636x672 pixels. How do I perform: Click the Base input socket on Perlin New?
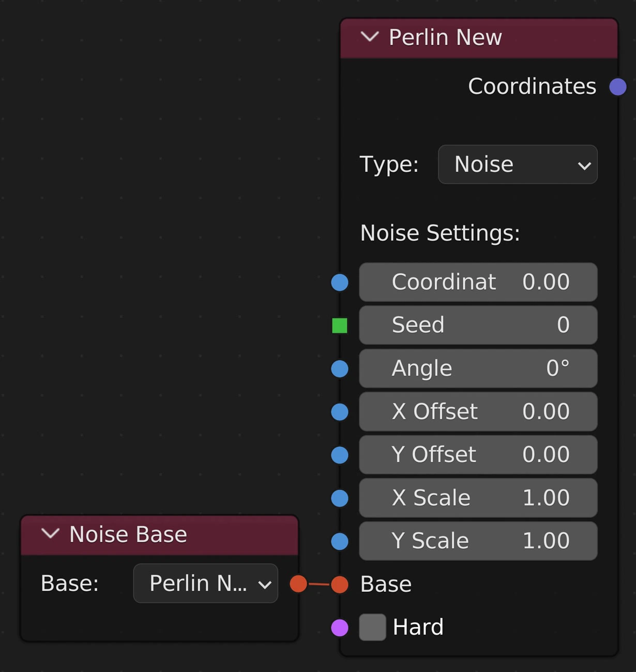tap(340, 584)
